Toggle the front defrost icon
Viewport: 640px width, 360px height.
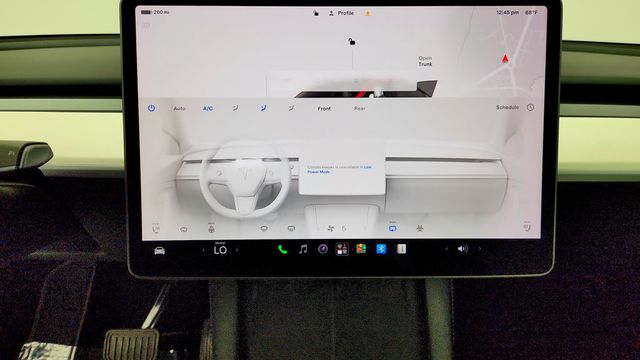coord(264,229)
